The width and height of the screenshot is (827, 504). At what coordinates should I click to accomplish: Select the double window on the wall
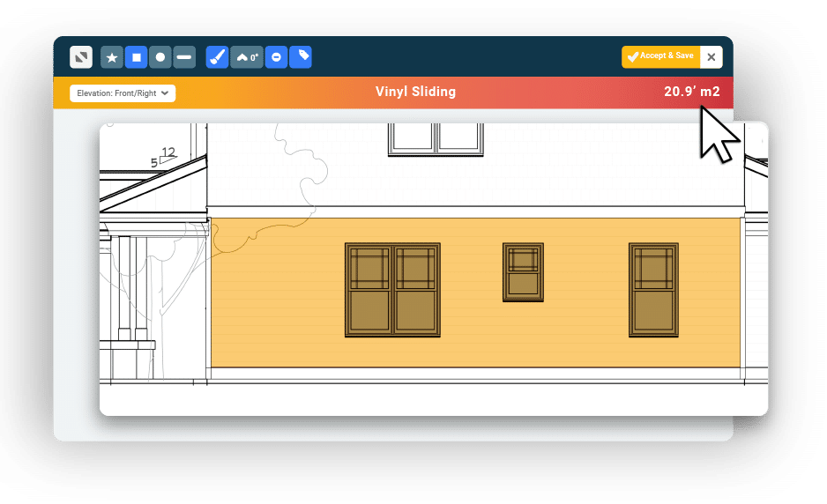392,290
